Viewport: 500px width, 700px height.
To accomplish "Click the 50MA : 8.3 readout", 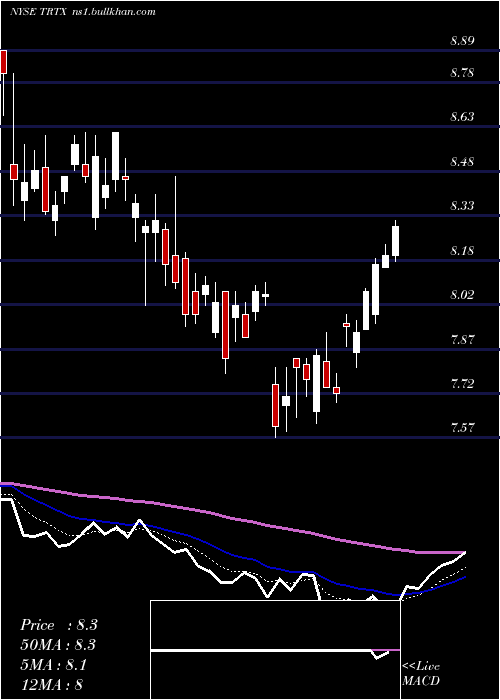I will click(58, 645).
